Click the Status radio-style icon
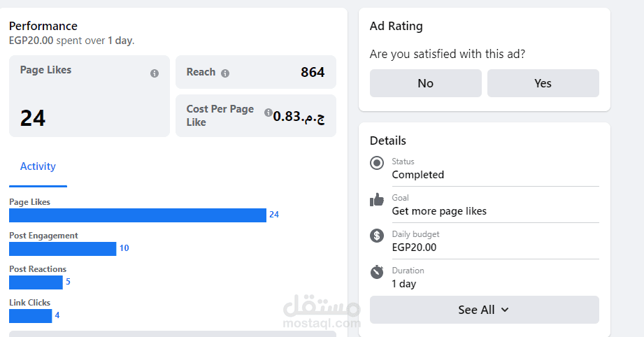The image size is (644, 337). [378, 163]
